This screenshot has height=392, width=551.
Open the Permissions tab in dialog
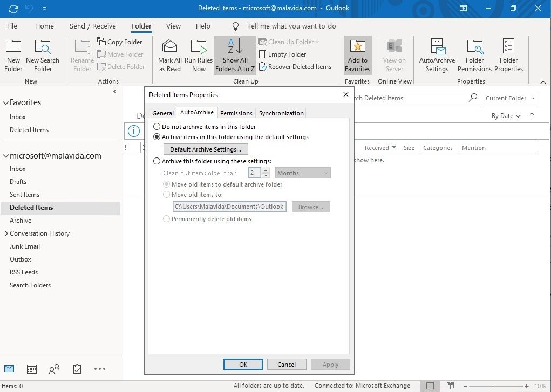click(236, 113)
